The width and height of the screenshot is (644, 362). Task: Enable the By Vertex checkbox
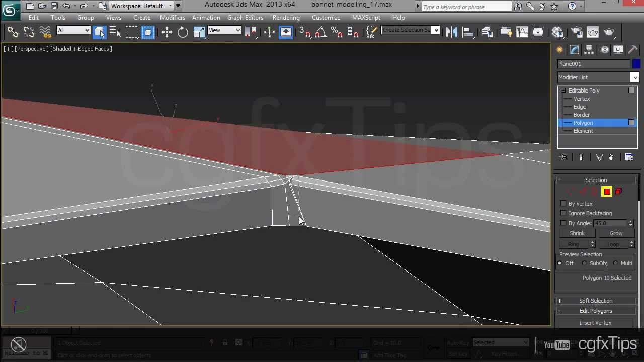[x=563, y=204]
